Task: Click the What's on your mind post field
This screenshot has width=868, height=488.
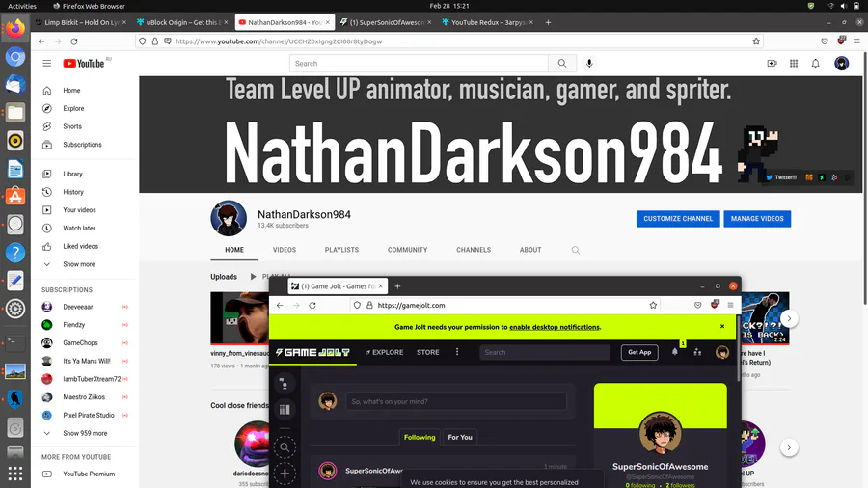Action: pos(456,401)
